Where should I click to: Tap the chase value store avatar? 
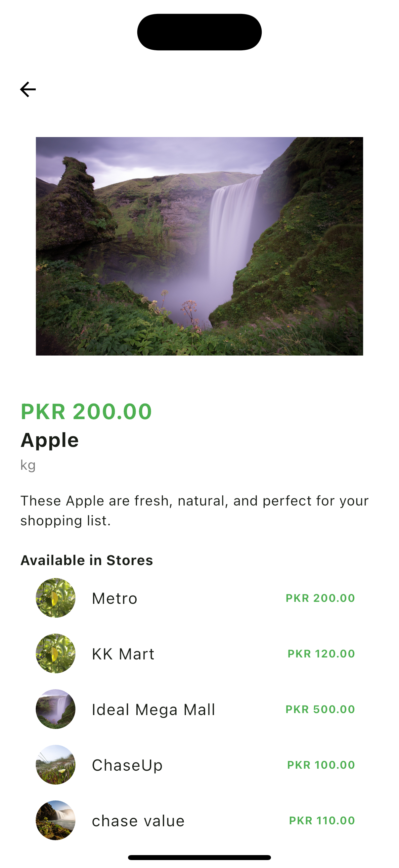point(56,820)
